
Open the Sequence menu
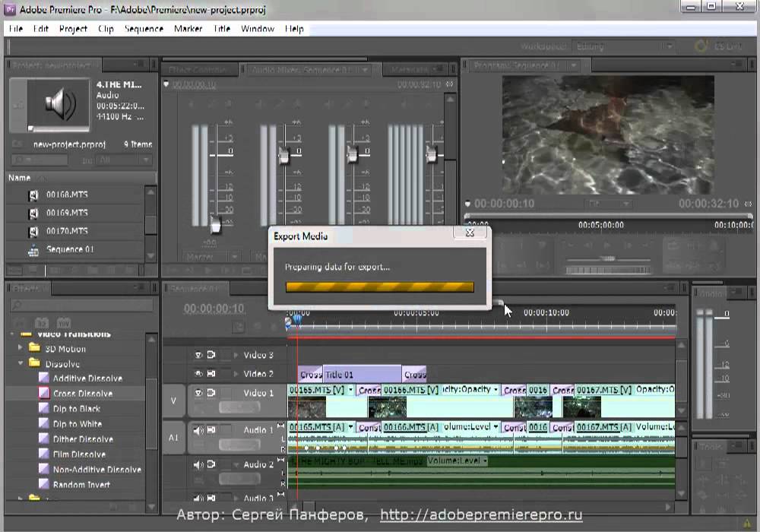144,29
